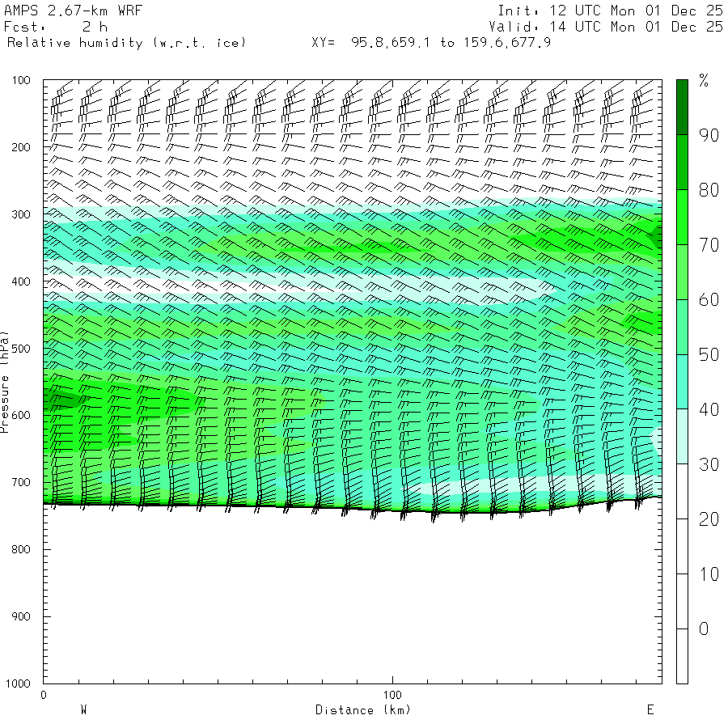Click the pressure axis label "100"
The width and height of the screenshot is (728, 728).
(x=21, y=80)
